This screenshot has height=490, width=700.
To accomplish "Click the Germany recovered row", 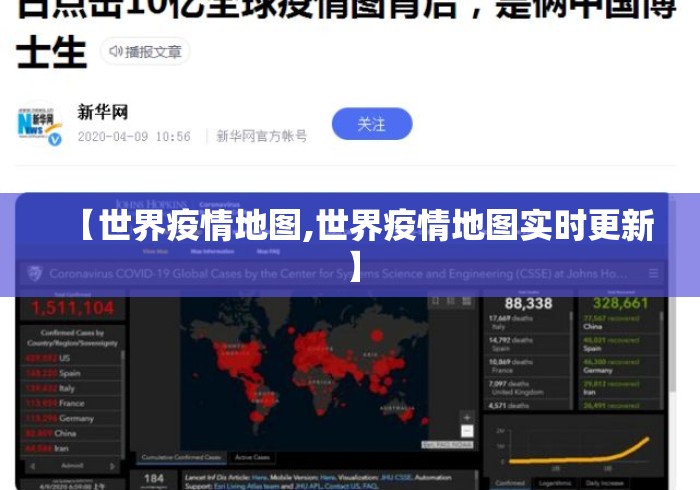I will [621, 366].
